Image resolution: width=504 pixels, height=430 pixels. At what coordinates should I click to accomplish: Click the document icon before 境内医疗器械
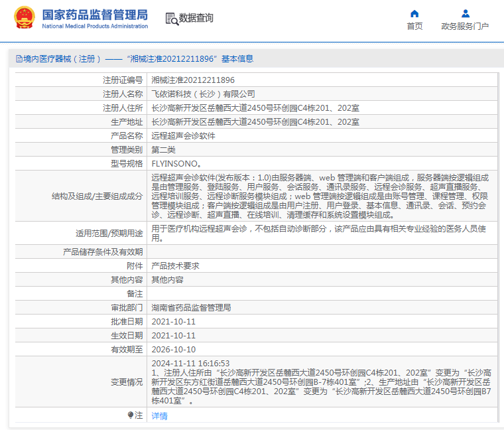[19, 59]
